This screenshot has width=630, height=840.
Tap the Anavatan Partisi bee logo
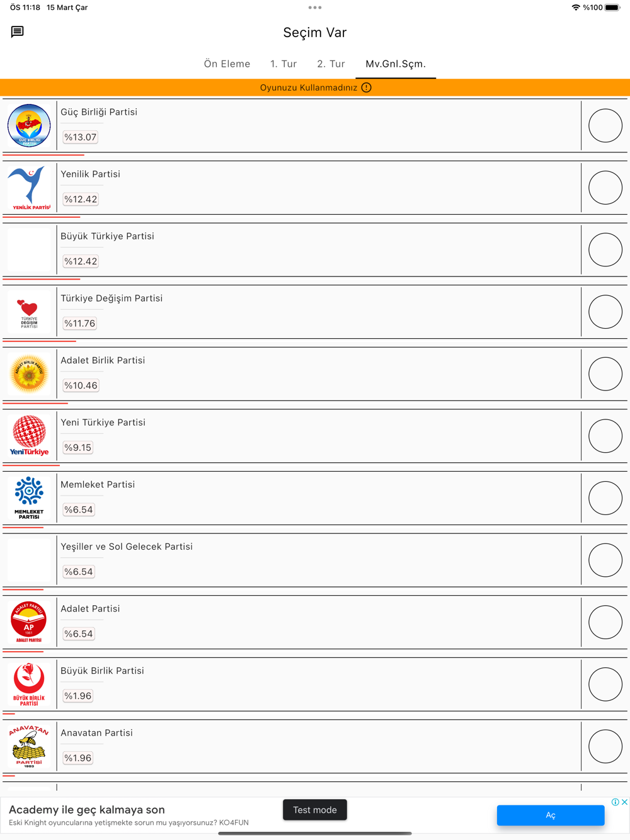coord(29,746)
